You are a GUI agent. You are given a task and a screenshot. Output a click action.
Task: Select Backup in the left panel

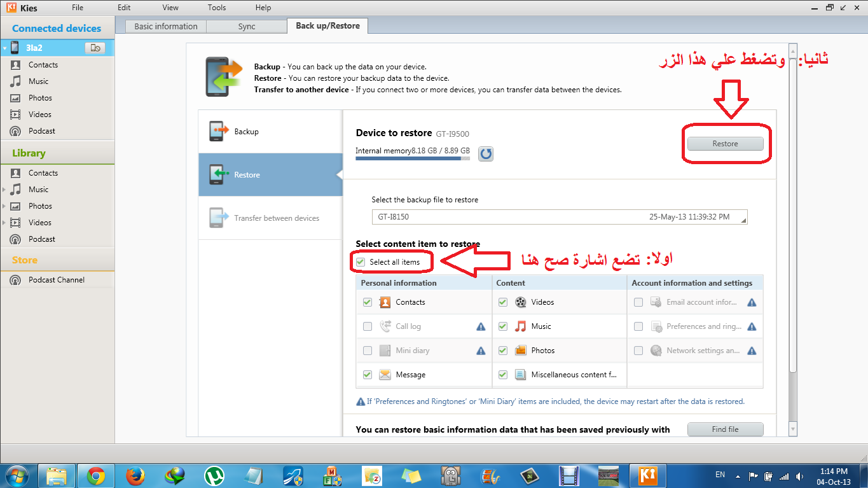[270, 131]
